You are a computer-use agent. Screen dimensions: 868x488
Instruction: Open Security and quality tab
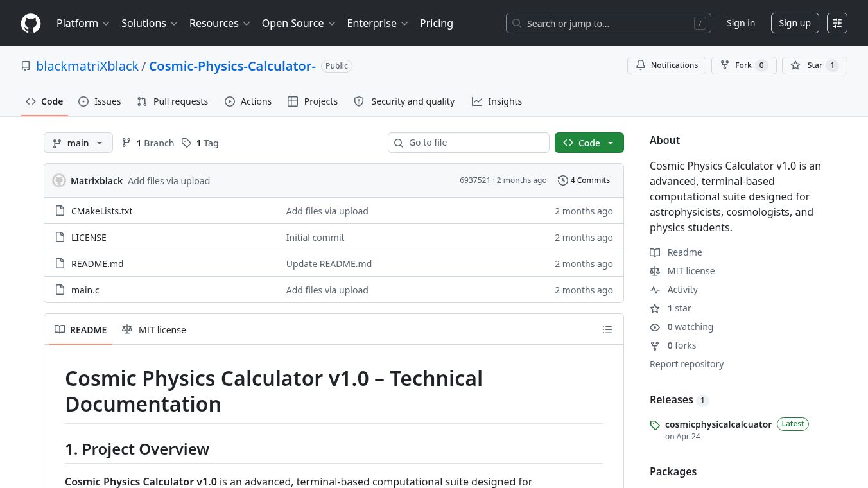point(404,101)
